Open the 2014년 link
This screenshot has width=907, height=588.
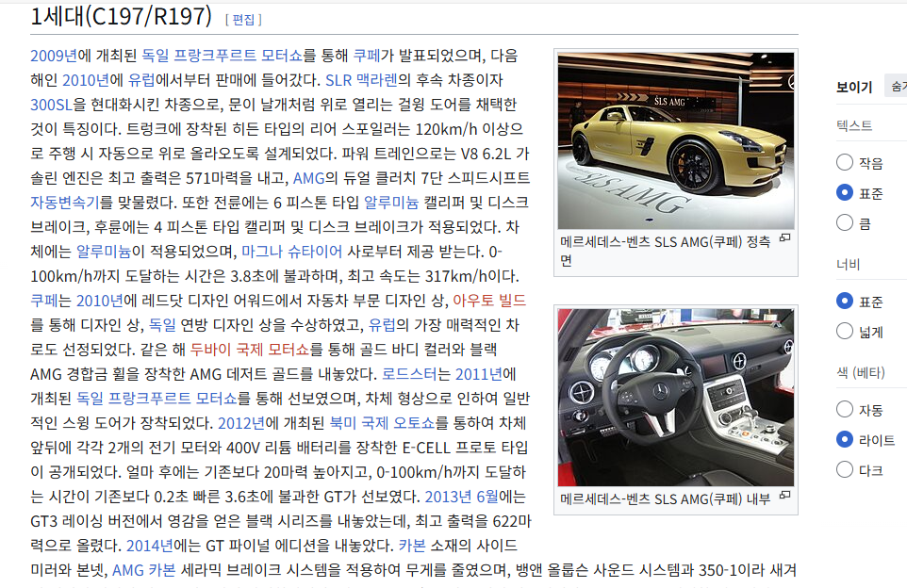click(x=149, y=546)
